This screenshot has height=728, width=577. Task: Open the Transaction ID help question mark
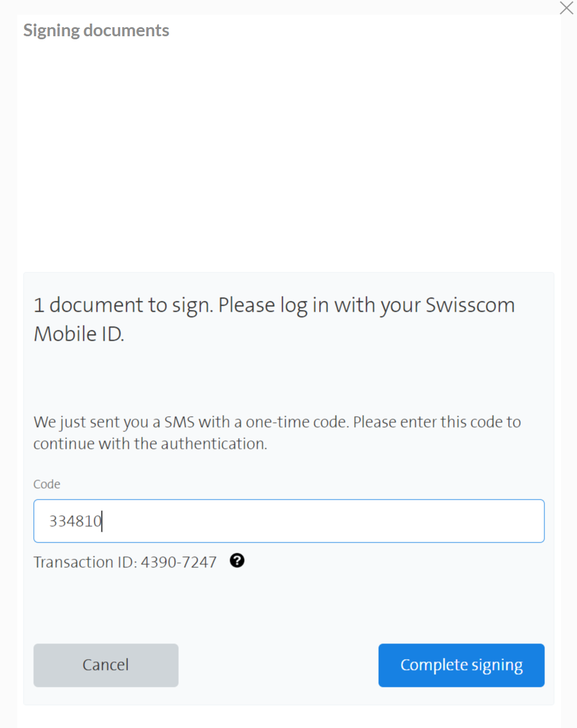[x=237, y=561]
